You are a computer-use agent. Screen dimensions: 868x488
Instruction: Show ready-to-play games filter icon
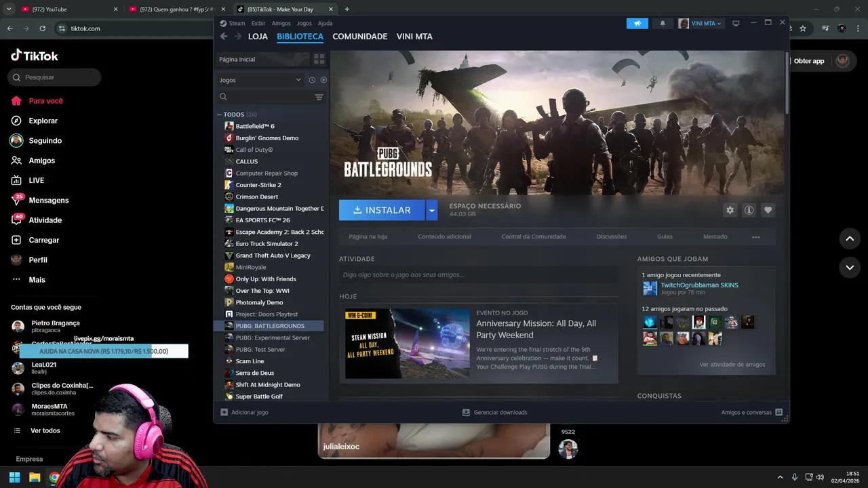coord(323,80)
